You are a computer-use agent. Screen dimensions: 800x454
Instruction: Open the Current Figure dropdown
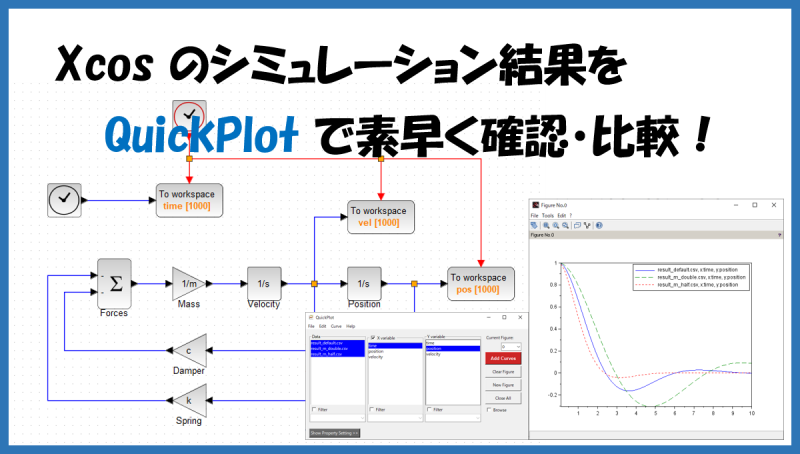[x=511, y=346]
